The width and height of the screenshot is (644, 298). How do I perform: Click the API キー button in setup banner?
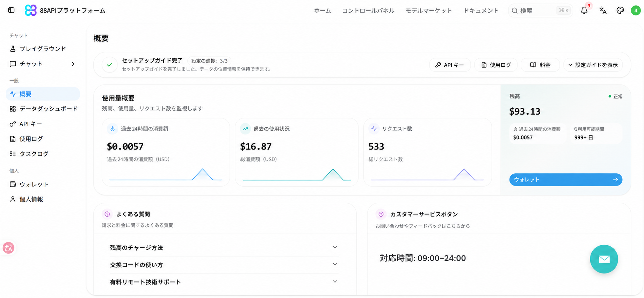pyautogui.click(x=450, y=65)
